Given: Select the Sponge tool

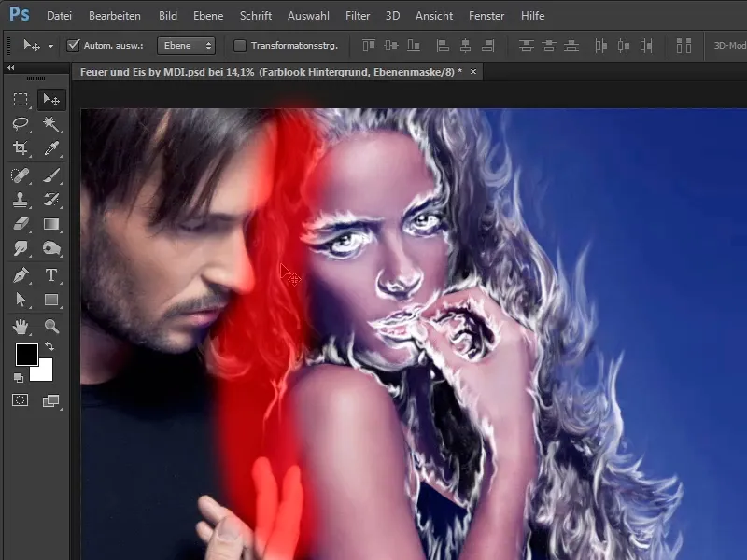Looking at the screenshot, I should tap(51, 248).
